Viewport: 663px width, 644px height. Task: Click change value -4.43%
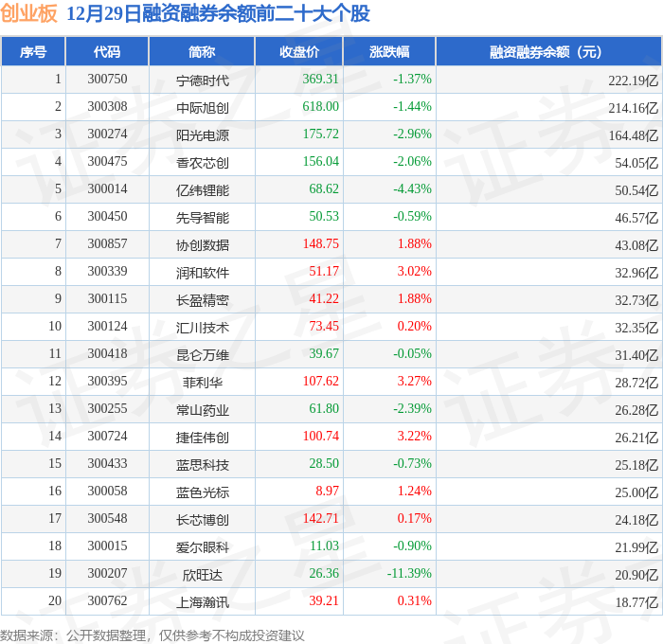tap(412, 189)
